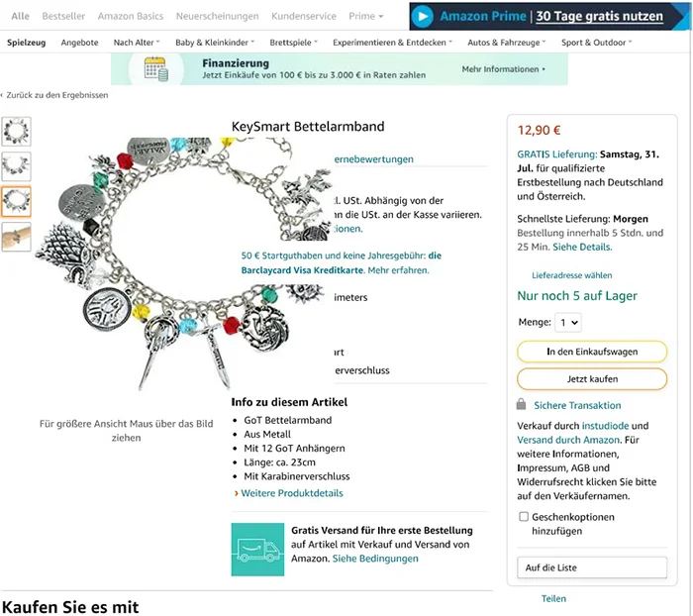Open the Sternebewertungen link

(x=373, y=159)
